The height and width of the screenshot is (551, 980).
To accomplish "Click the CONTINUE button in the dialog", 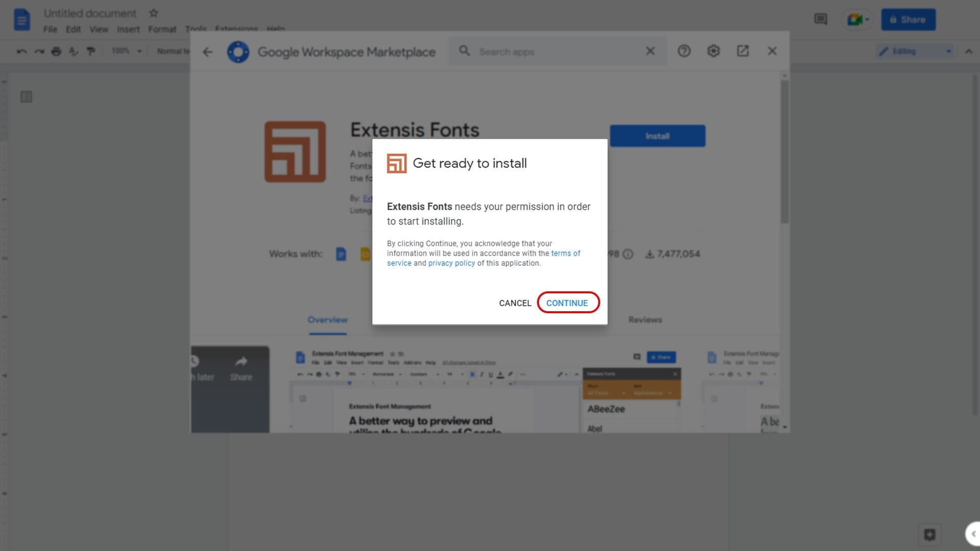I will 567,303.
